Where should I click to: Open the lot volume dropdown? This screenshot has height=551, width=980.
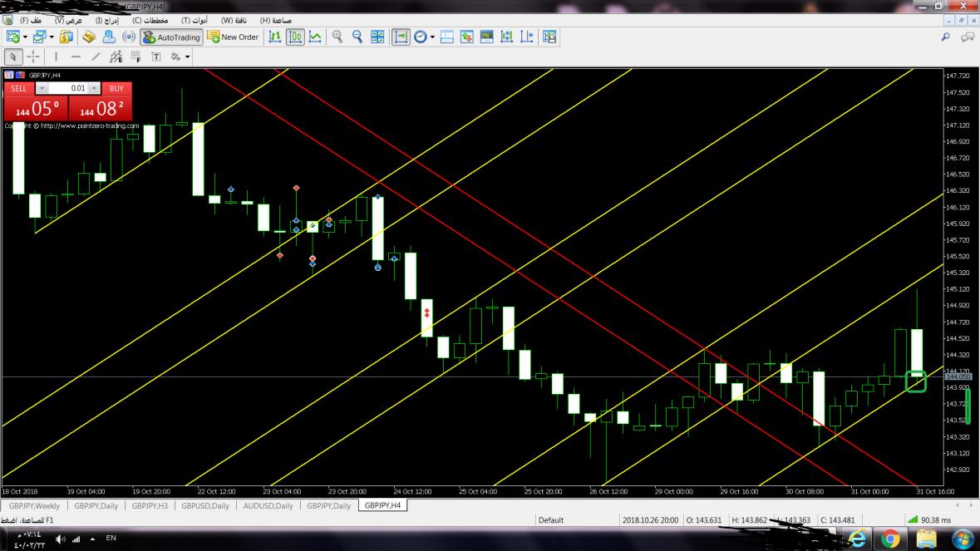coord(42,88)
